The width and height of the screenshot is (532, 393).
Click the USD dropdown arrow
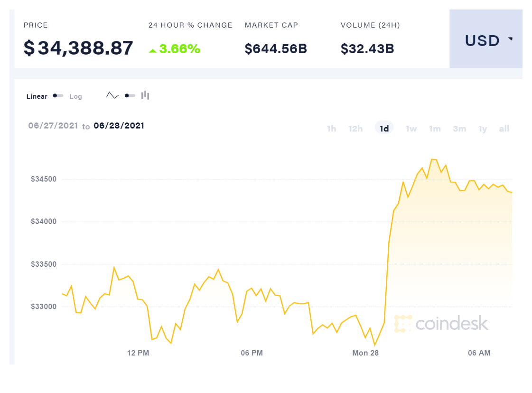click(x=511, y=39)
